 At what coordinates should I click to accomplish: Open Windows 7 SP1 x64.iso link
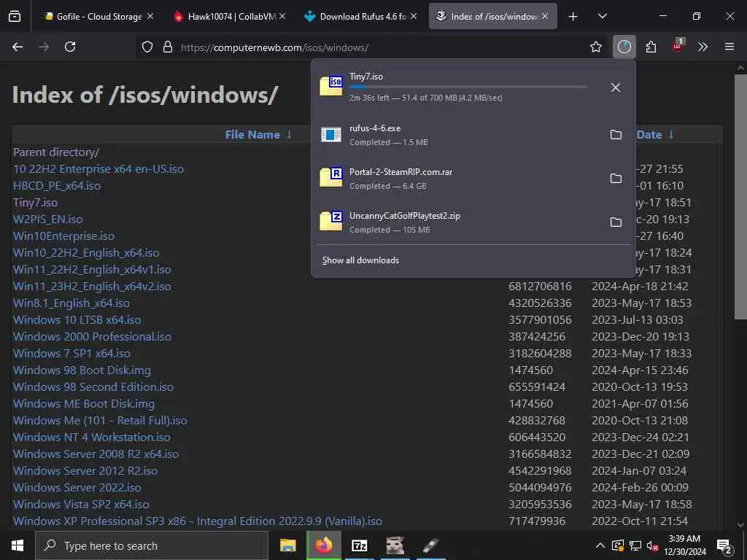(x=72, y=354)
